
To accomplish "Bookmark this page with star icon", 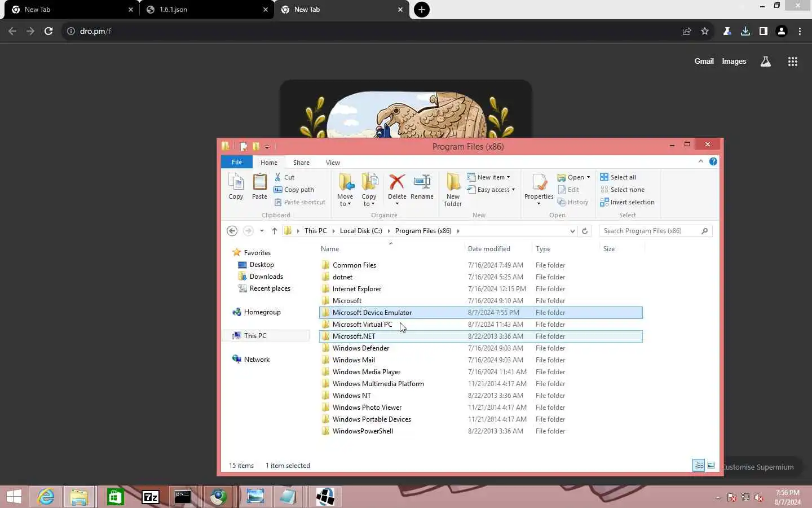I will click(705, 31).
